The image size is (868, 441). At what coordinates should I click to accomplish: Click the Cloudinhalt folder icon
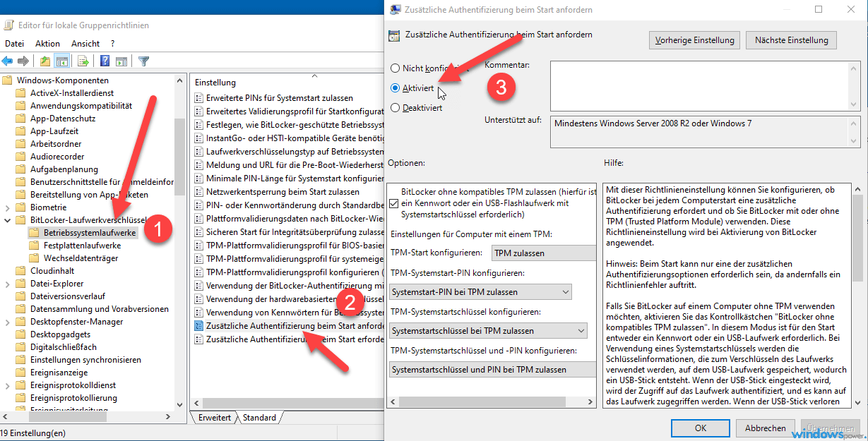21,271
